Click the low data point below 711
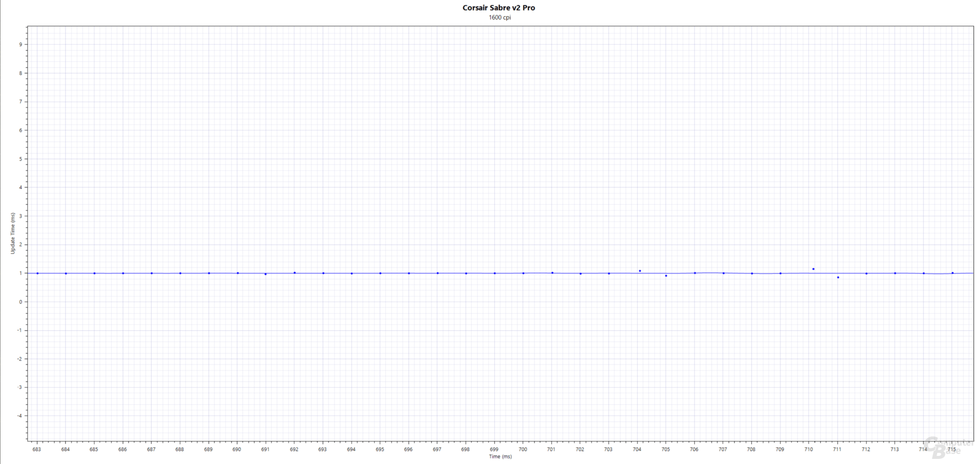The image size is (980, 464). point(838,277)
